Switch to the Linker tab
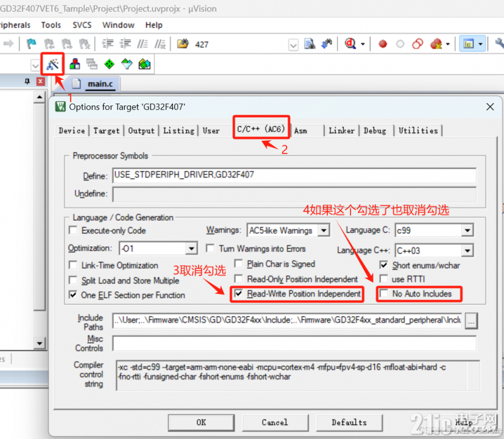Screen dimensions: 504x439 click(342, 130)
